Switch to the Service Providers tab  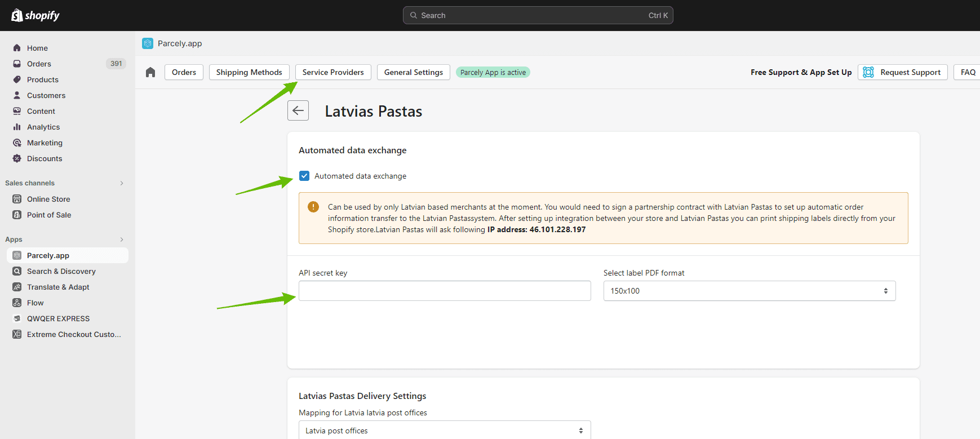pyautogui.click(x=333, y=72)
